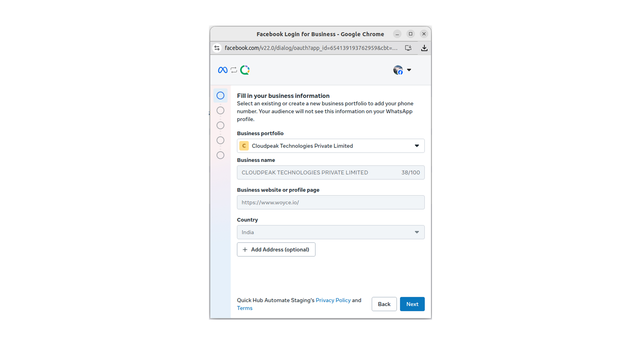Screen dimensions: 641x364
Task: Click the Back button
Action: pos(384,304)
